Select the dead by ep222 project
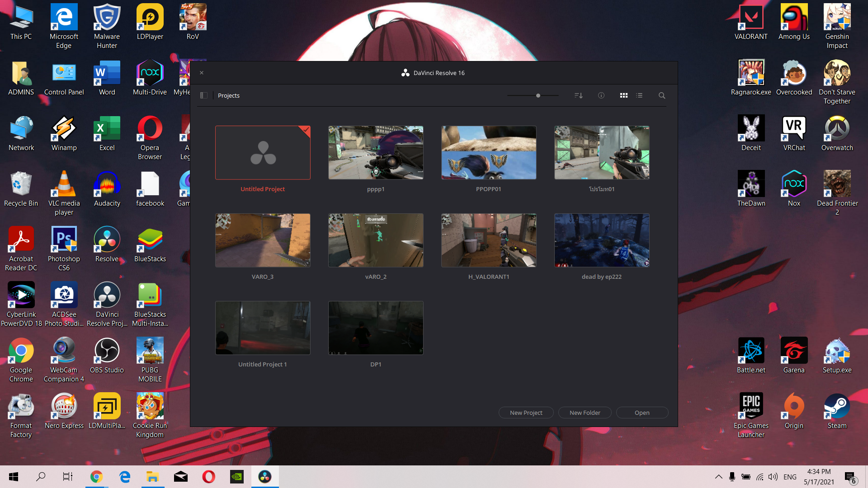 pyautogui.click(x=602, y=240)
